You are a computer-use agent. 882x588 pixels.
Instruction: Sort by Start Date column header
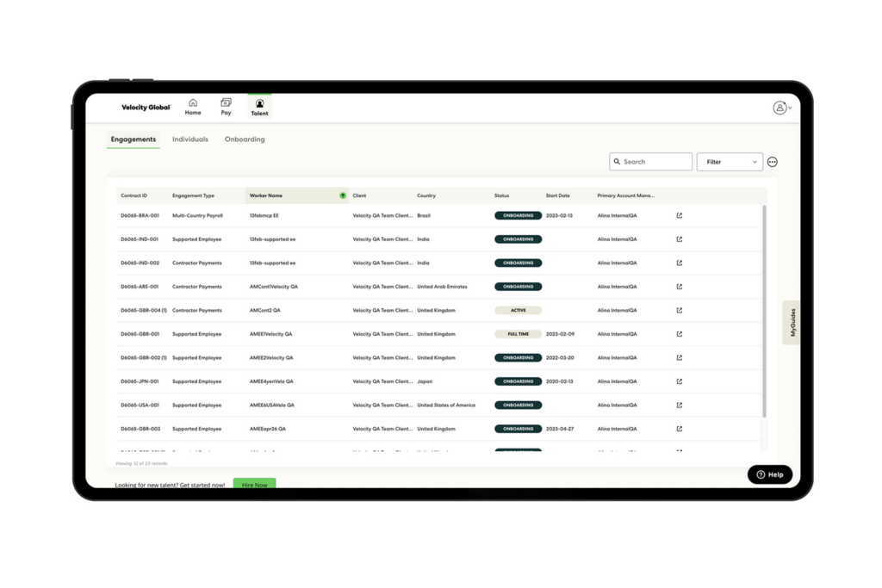click(x=557, y=195)
